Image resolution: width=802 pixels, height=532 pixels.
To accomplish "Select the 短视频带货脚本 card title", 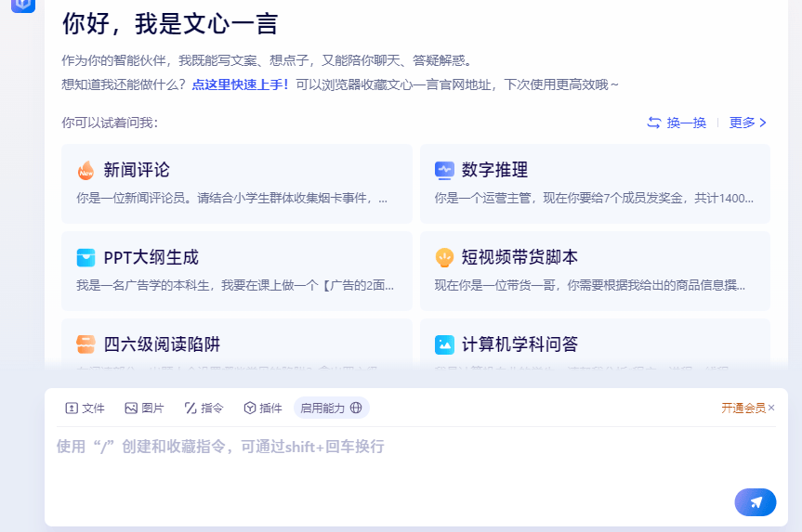I will pyautogui.click(x=519, y=257).
